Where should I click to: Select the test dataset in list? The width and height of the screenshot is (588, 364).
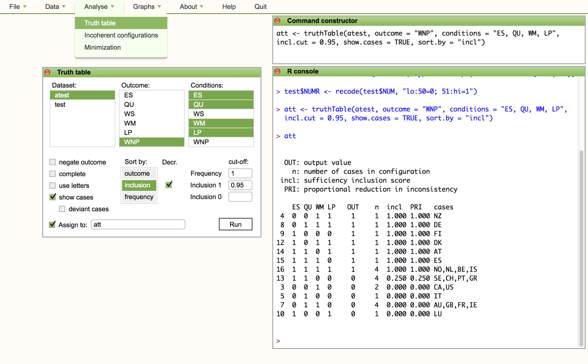pyautogui.click(x=60, y=104)
